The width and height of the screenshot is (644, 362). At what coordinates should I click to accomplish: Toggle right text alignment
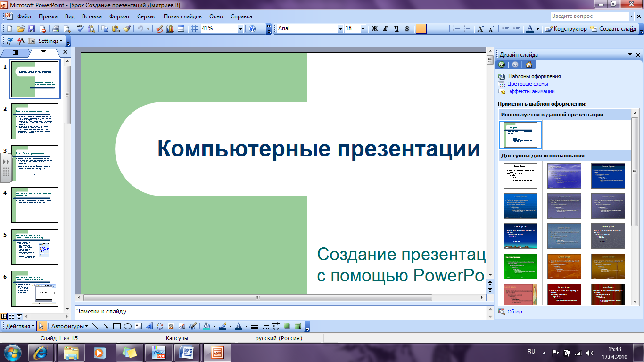click(x=442, y=29)
